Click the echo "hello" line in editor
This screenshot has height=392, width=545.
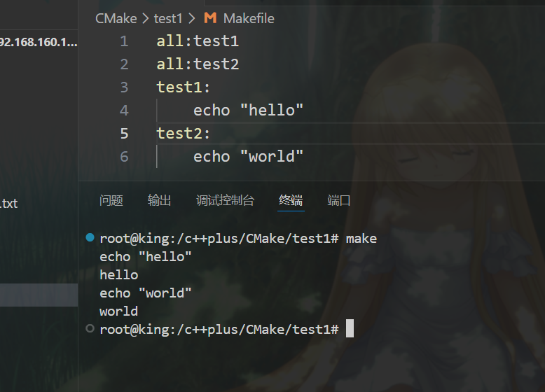(248, 111)
